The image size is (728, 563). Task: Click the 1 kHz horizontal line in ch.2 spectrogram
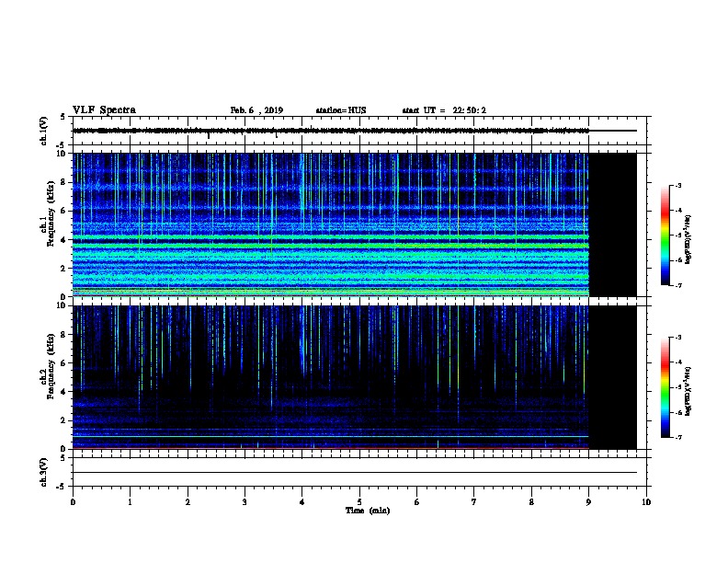(331, 436)
